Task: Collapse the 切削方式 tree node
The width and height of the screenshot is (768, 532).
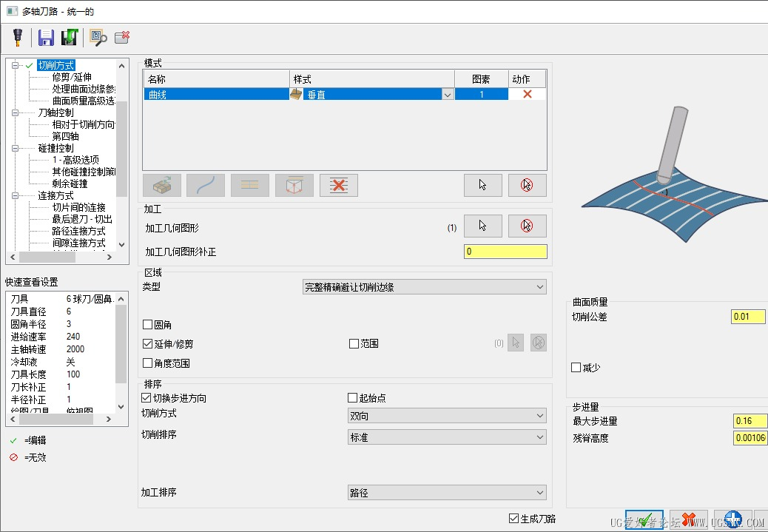Action: pyautogui.click(x=15, y=64)
